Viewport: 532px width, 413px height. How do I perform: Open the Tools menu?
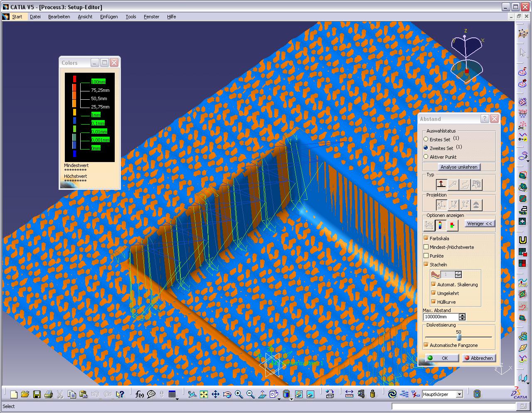(131, 17)
